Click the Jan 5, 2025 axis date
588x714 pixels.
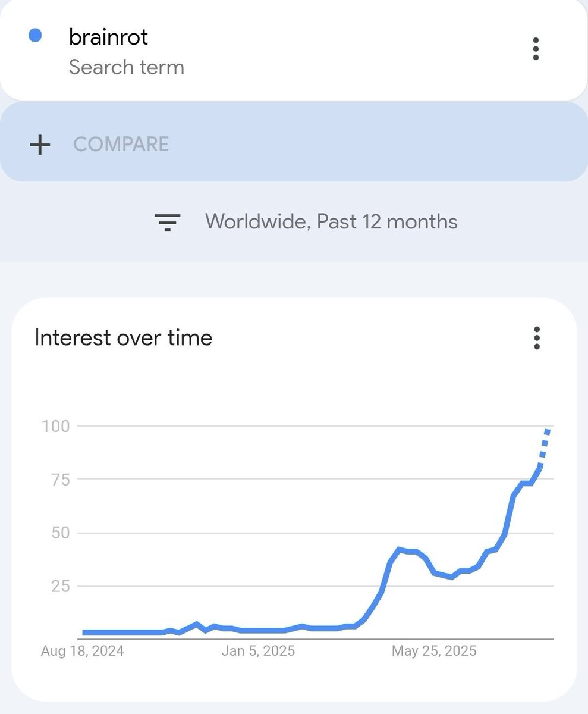coord(258,651)
